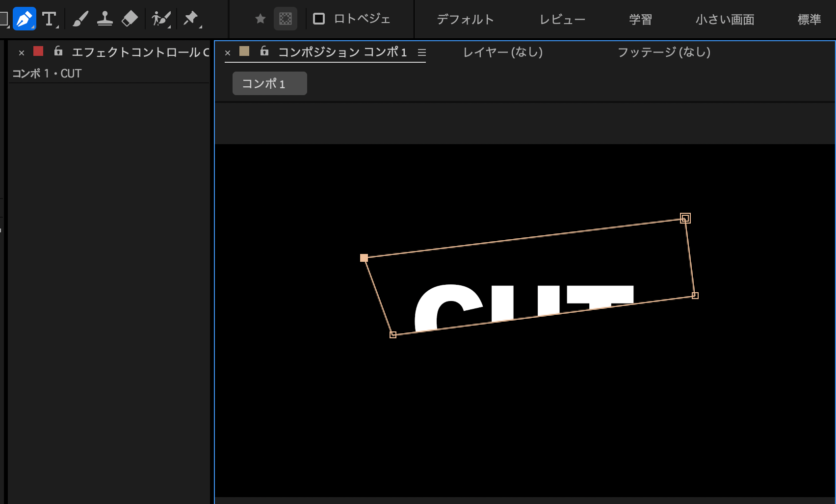Screen dimensions: 836x504
Task: Select the Brush tool
Action: [80, 19]
